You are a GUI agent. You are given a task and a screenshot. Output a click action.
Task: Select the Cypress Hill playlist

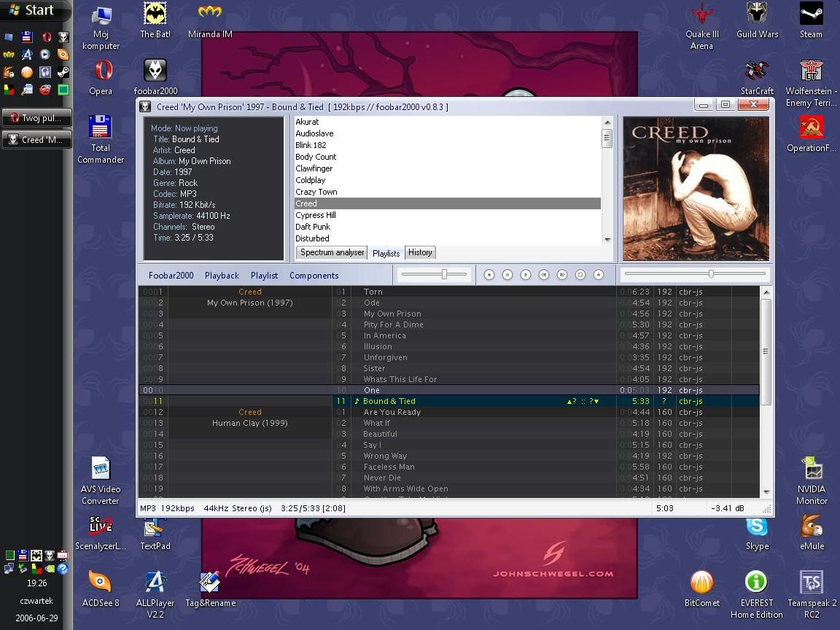pyautogui.click(x=447, y=215)
